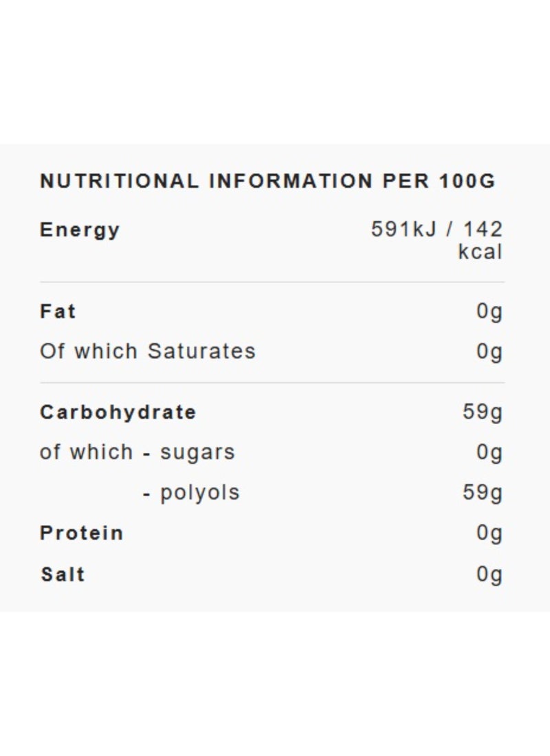Click the divider line above Carbohydrate row
This screenshot has height=756, width=550.
tap(272, 383)
